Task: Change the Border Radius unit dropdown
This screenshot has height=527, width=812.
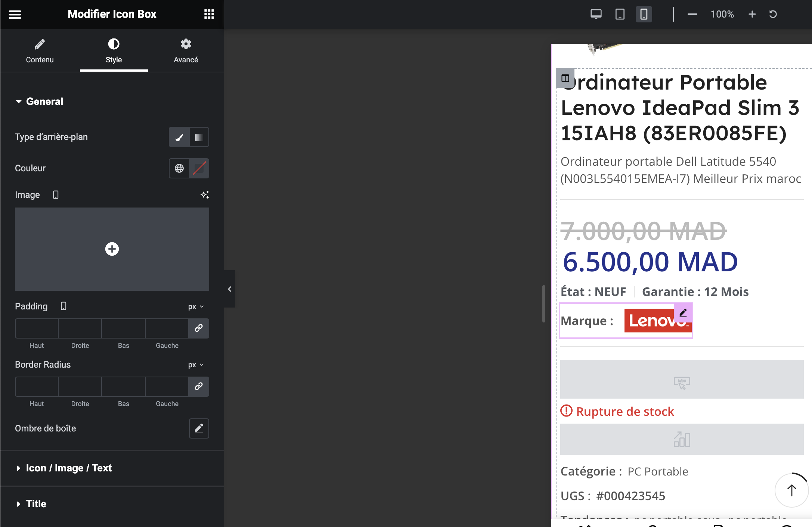Action: coord(196,365)
